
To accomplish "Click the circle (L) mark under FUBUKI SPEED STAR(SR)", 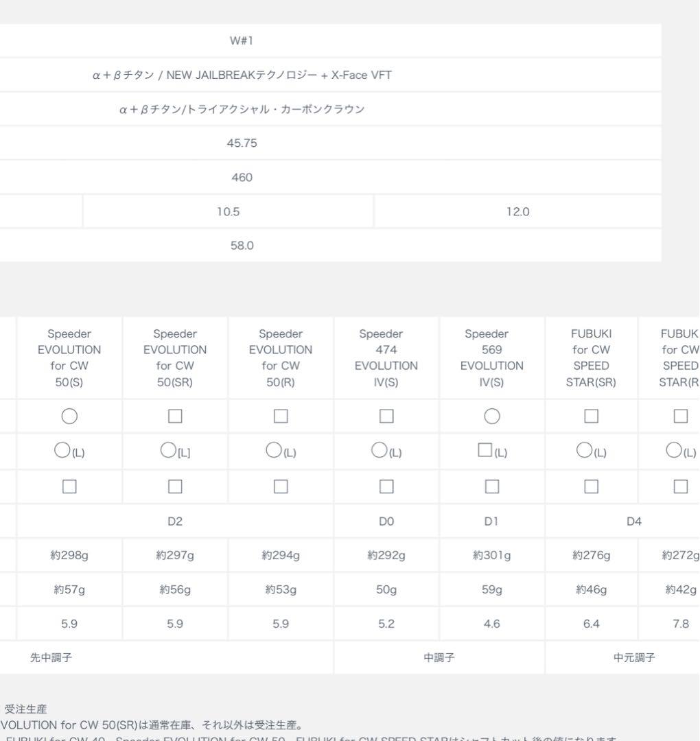I will [592, 451].
